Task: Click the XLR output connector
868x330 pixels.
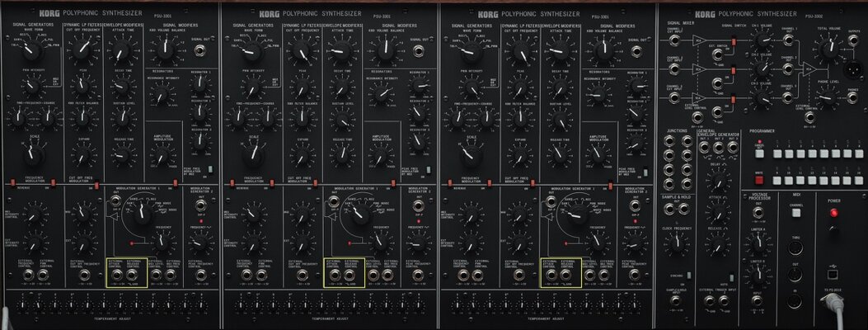Action: 853,69
